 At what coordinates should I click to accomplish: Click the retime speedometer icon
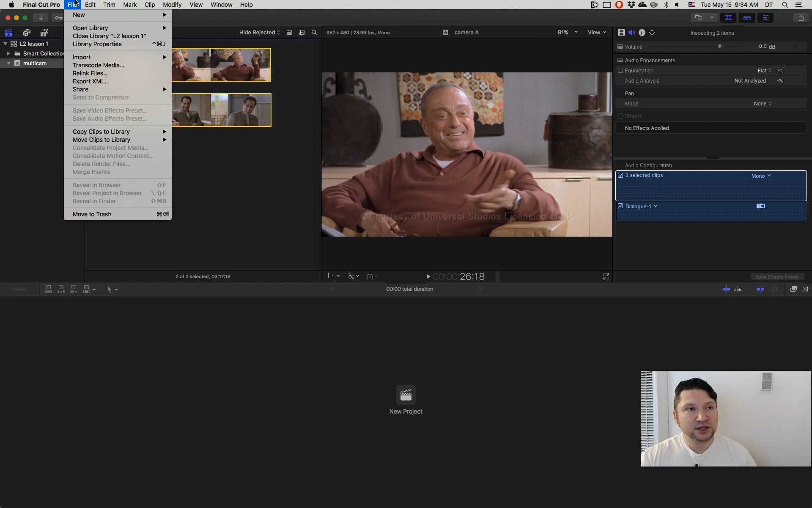[x=370, y=276]
